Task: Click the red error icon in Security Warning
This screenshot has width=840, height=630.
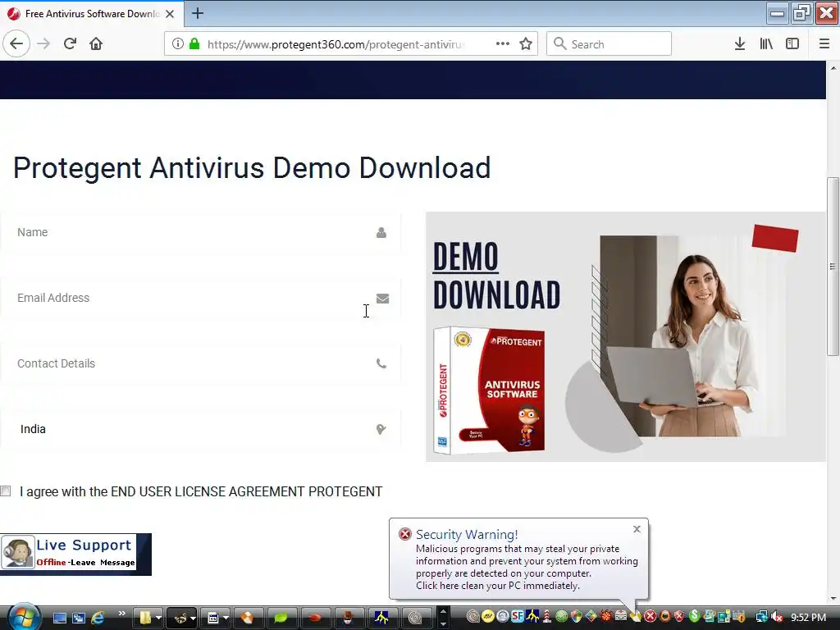Action: (x=405, y=534)
